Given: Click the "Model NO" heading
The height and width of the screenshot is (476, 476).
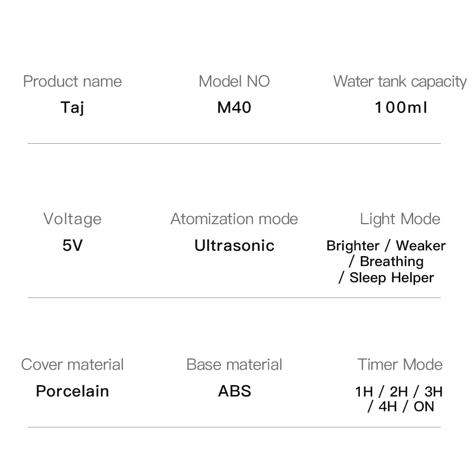Looking at the screenshot, I should [234, 81].
